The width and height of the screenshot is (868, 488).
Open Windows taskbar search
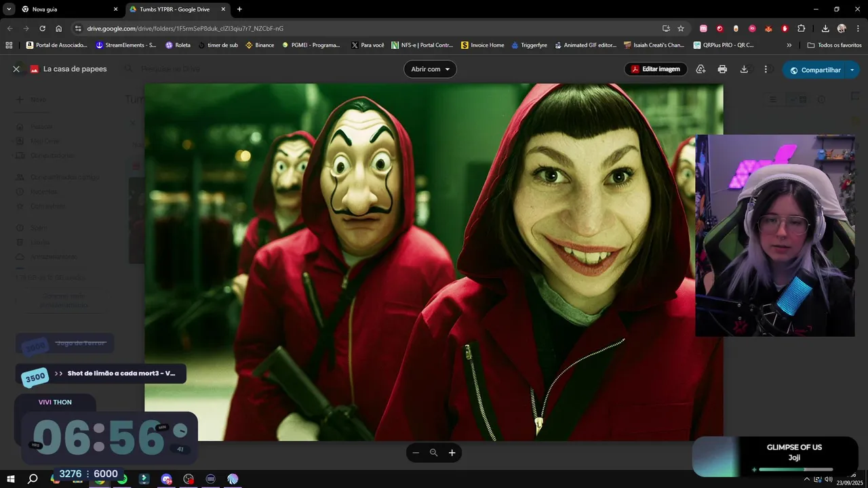coord(32,479)
